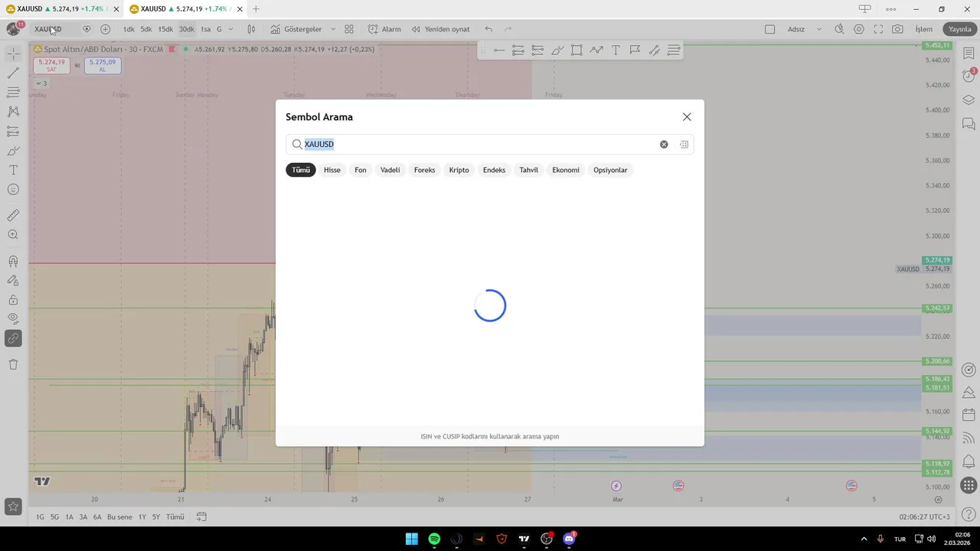Viewport: 980px width, 551px height.
Task: Select the zoom in tool
Action: [x=13, y=235]
